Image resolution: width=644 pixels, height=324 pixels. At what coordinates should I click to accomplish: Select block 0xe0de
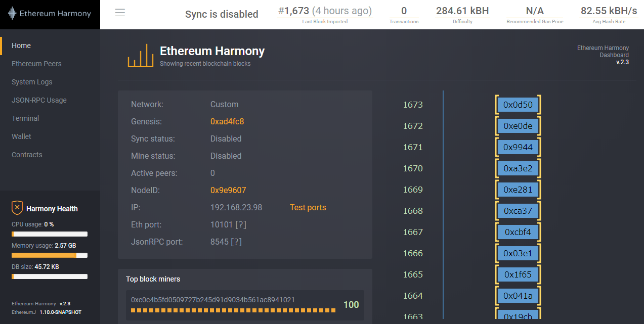click(518, 126)
